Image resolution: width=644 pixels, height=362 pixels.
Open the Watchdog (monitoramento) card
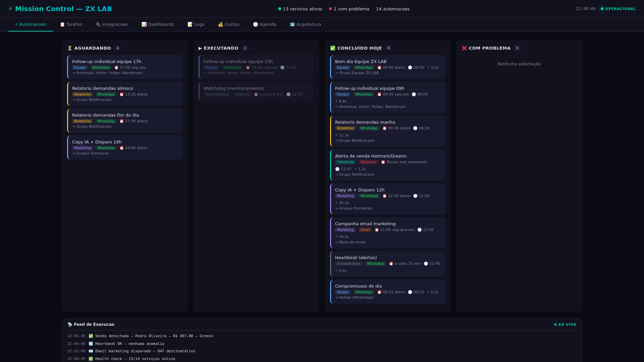256,91
